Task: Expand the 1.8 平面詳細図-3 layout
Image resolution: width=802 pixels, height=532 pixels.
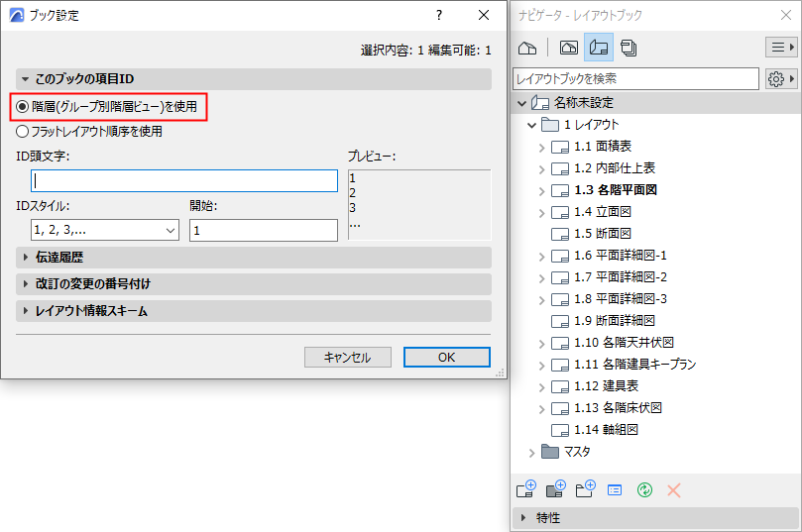Action: (541, 299)
